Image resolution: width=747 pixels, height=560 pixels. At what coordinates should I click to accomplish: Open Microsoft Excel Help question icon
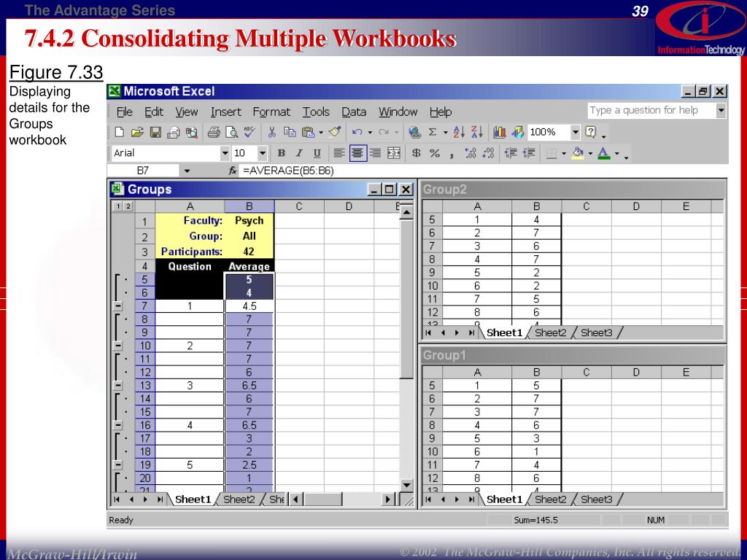pyautogui.click(x=591, y=133)
